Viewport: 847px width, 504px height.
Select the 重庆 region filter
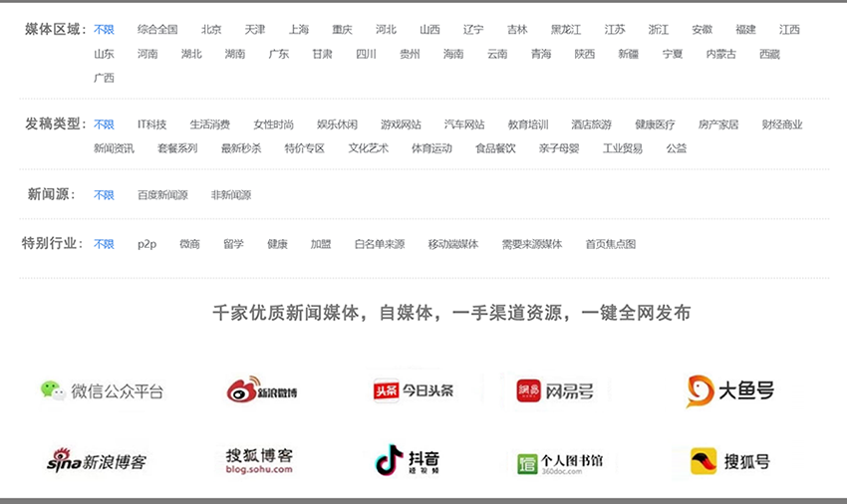click(x=343, y=29)
